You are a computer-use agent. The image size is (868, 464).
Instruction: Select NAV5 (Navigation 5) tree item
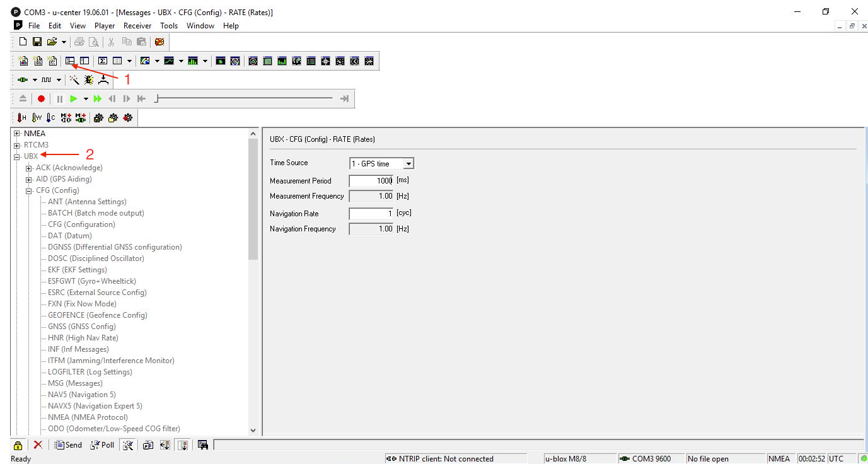coord(82,395)
